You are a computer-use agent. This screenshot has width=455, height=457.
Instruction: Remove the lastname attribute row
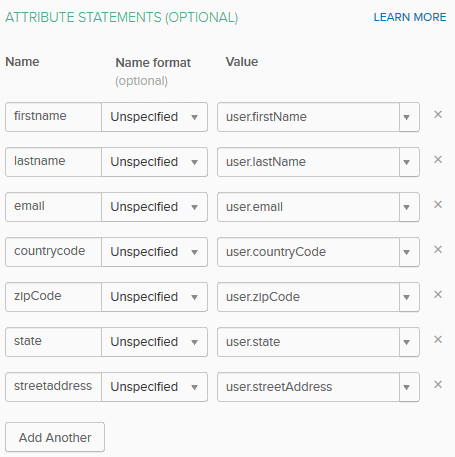438,160
